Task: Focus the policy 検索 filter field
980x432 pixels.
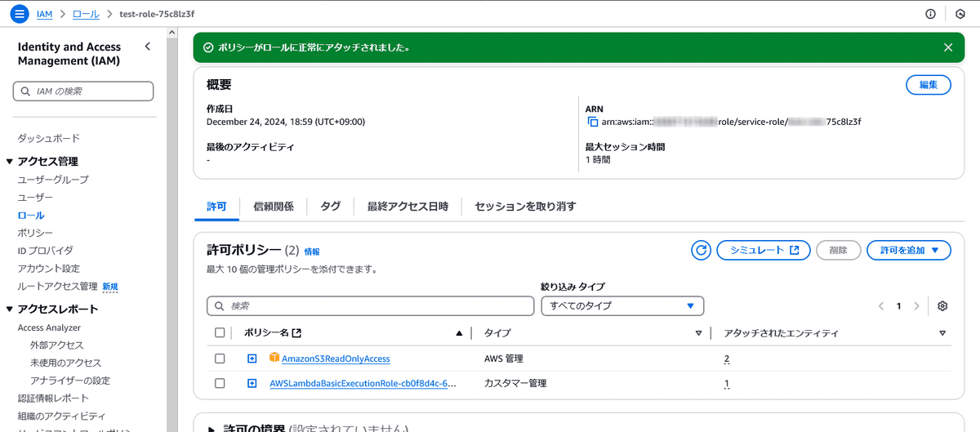Action: 370,306
